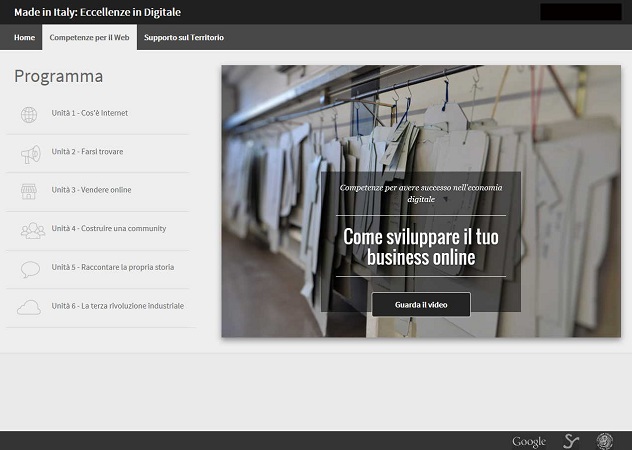Viewport: 632px width, 450px height.
Task: Click the Programma heading
Action: pos(59,76)
